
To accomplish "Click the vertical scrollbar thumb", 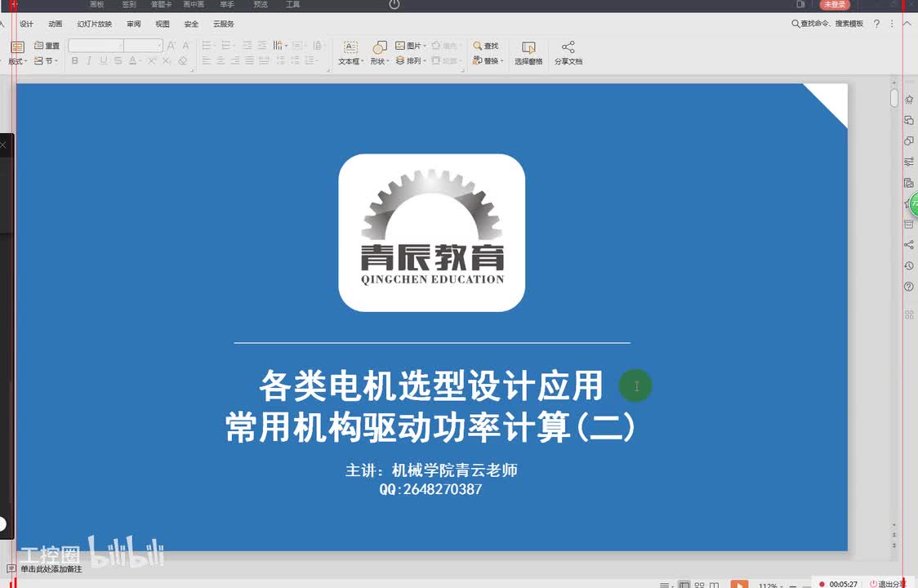I will pyautogui.click(x=894, y=97).
